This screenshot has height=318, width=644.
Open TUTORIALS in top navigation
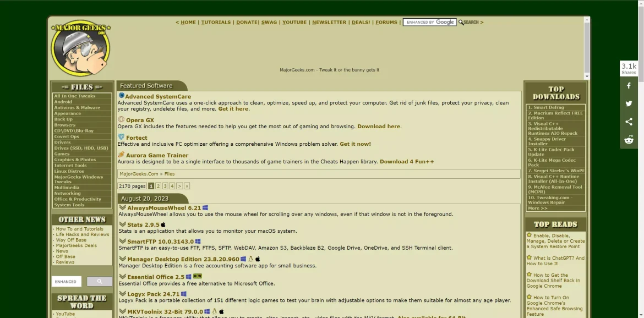tap(216, 22)
